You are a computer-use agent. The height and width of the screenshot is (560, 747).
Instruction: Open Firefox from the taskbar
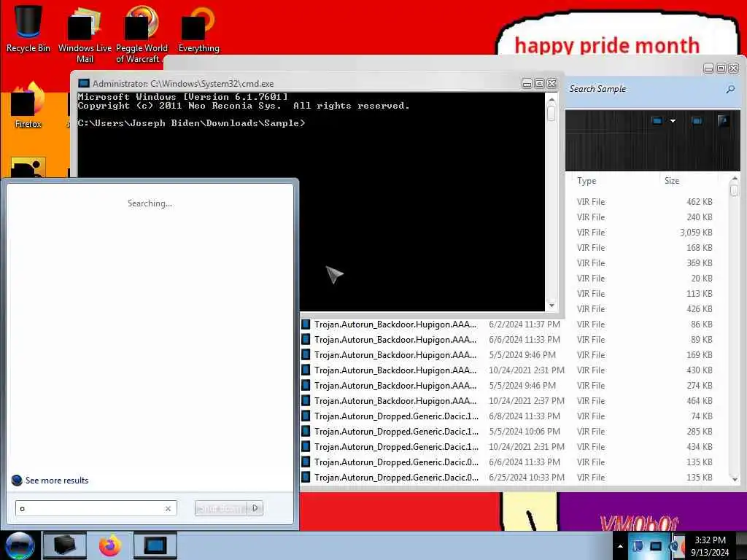[110, 545]
